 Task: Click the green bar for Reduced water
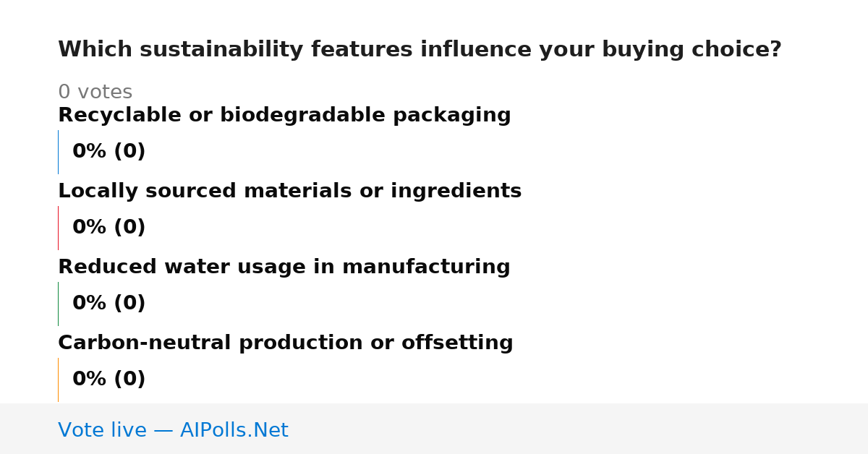click(x=58, y=304)
